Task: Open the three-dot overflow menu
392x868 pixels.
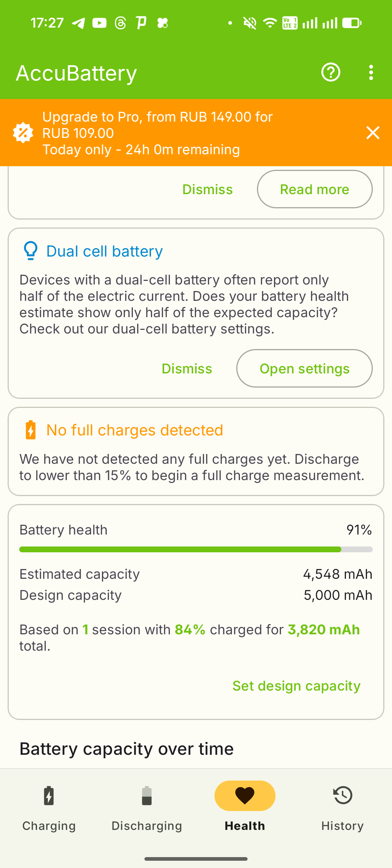Action: click(371, 73)
